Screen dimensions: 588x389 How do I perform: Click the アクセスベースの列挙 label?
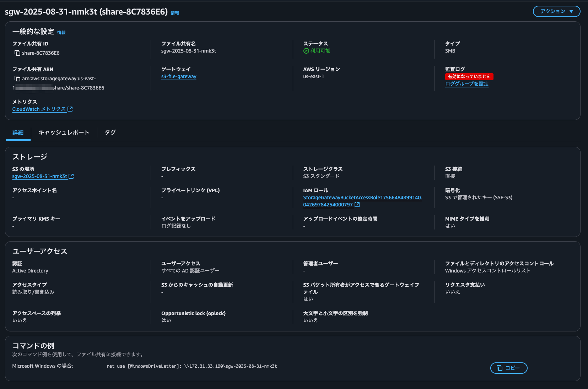click(37, 313)
